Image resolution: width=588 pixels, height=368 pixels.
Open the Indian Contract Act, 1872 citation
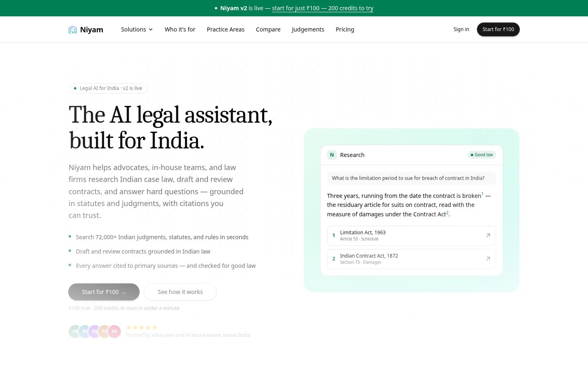[412, 259]
